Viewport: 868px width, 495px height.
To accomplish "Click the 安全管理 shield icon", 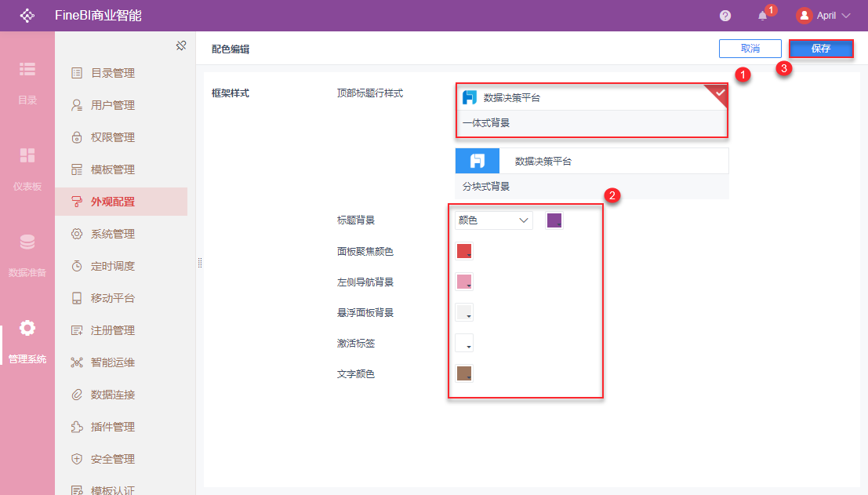I will (x=77, y=459).
